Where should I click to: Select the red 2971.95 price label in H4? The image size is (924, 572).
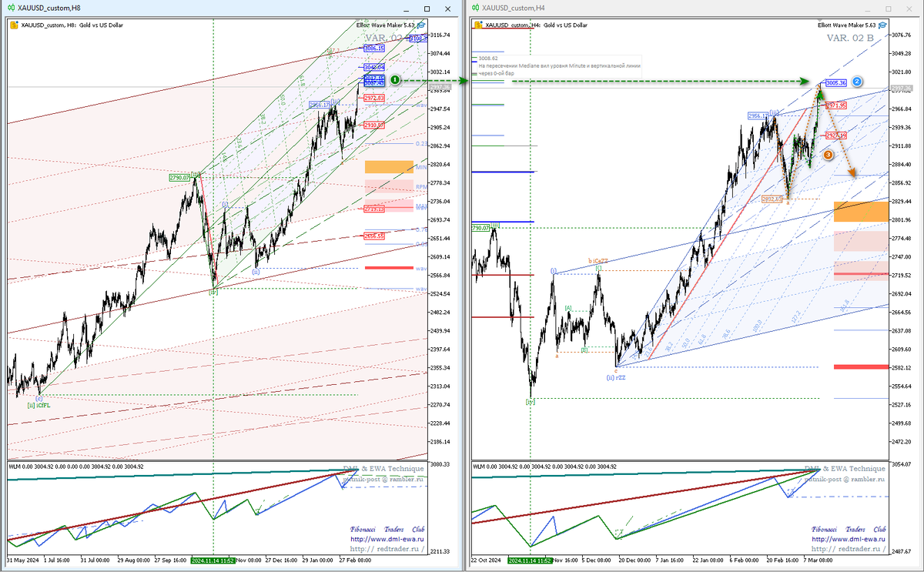click(836, 105)
